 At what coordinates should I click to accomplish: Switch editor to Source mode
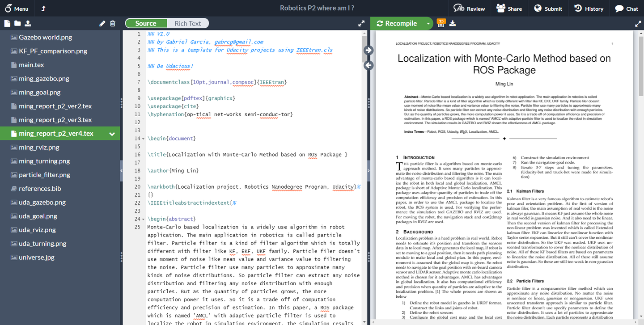tap(146, 24)
